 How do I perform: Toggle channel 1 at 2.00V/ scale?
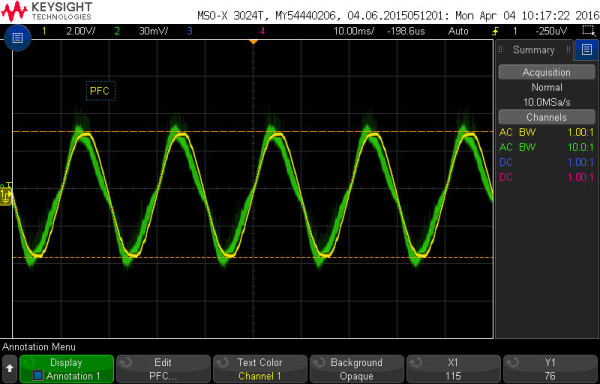[69, 31]
